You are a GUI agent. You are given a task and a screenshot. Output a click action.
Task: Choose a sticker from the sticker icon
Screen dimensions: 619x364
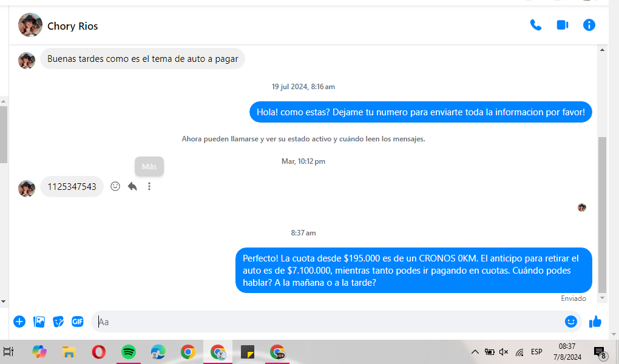tap(58, 322)
